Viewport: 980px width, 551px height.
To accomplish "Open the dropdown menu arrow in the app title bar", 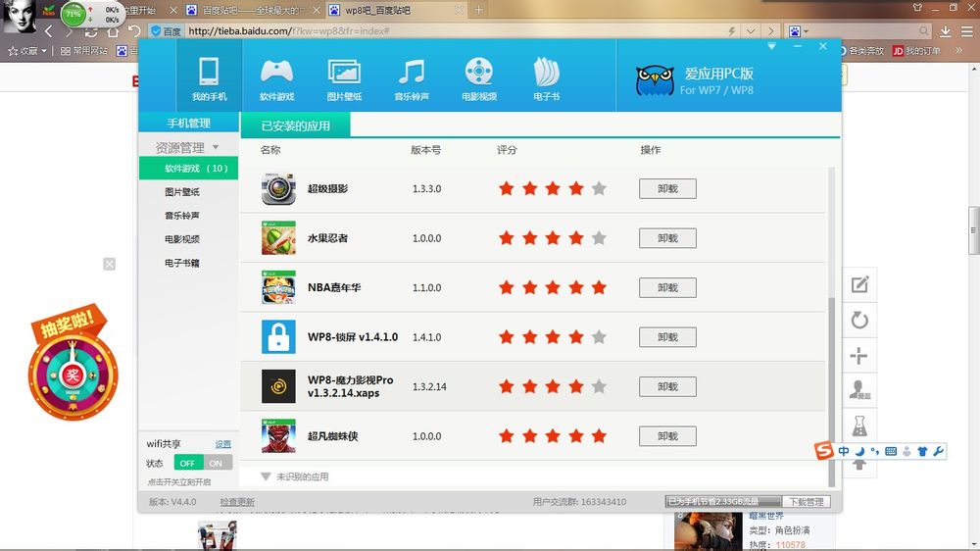I will [x=772, y=46].
